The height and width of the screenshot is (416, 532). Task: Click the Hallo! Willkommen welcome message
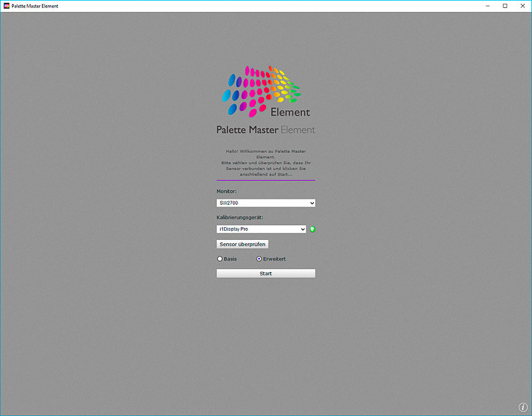tap(265, 163)
